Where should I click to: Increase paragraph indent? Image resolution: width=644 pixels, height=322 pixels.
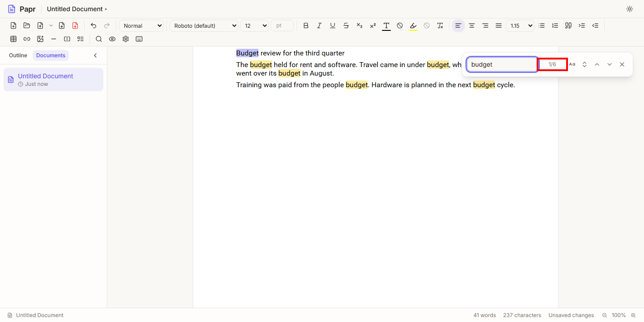tap(582, 25)
